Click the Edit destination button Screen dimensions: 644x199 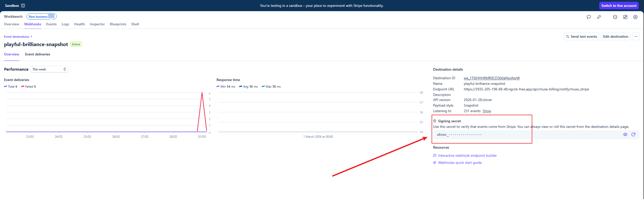point(615,36)
